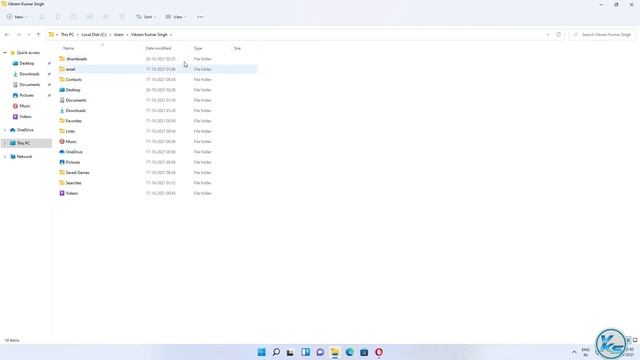Image resolution: width=640 pixels, height=360 pixels.
Task: Open taskbar Search
Action: click(x=276, y=352)
